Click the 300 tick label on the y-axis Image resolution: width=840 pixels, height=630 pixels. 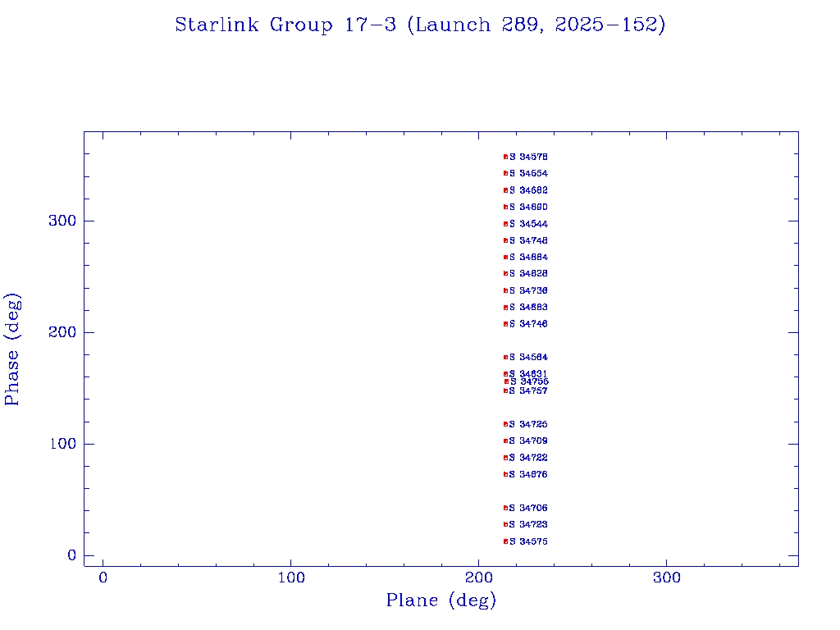coord(62,221)
